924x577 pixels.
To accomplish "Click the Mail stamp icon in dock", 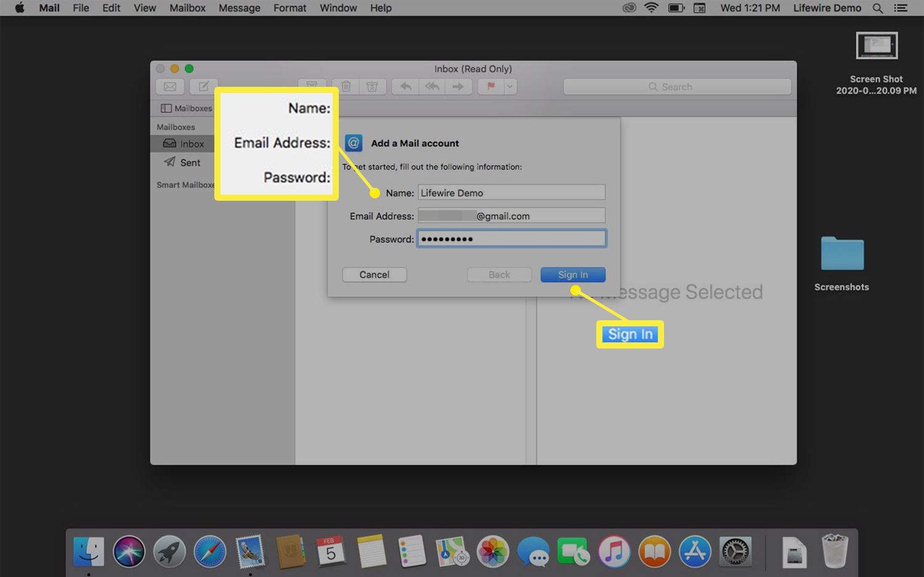I will tap(250, 551).
